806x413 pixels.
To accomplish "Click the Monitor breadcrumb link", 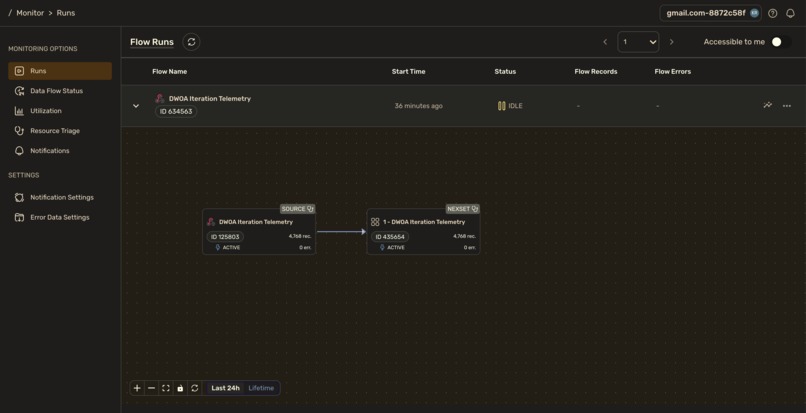I will [x=30, y=13].
